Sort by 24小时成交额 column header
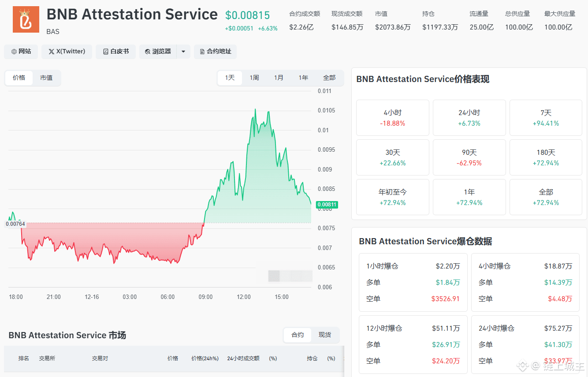The image size is (588, 377). click(243, 358)
